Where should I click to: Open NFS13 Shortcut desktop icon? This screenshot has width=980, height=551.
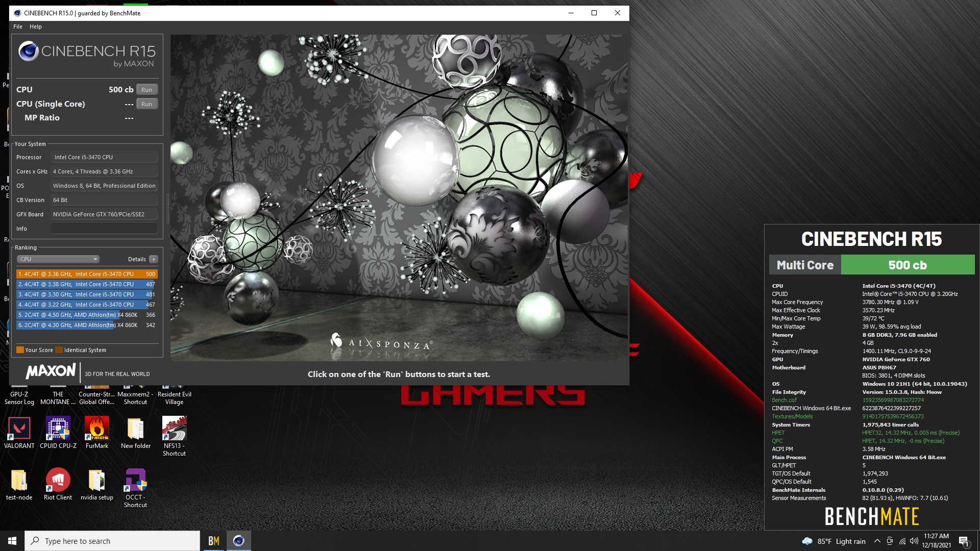[174, 436]
